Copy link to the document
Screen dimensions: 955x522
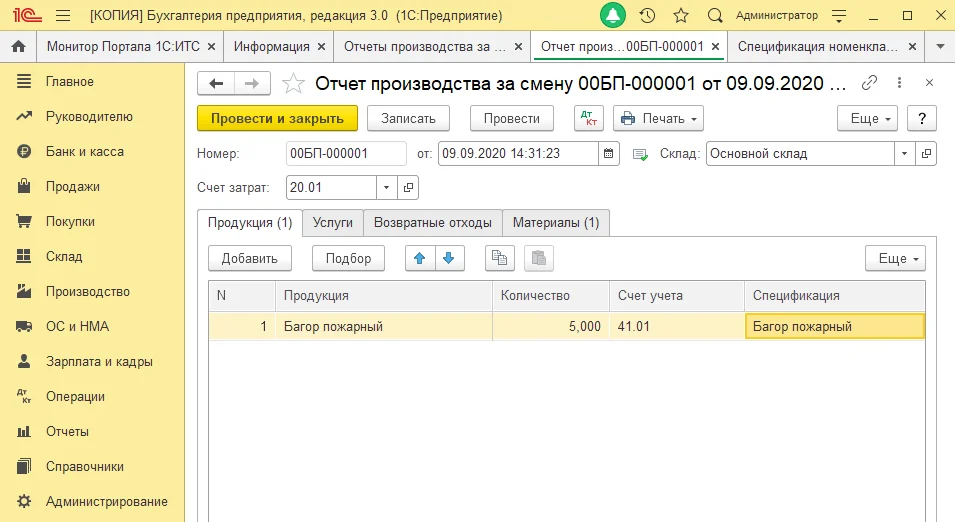coord(869,83)
